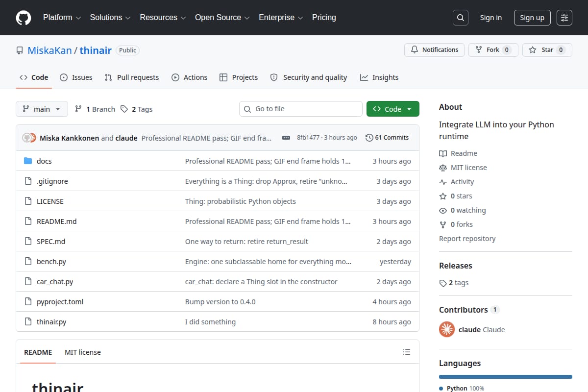The height and width of the screenshot is (392, 588).
Task: Expand the Solutions menu
Action: tap(110, 18)
